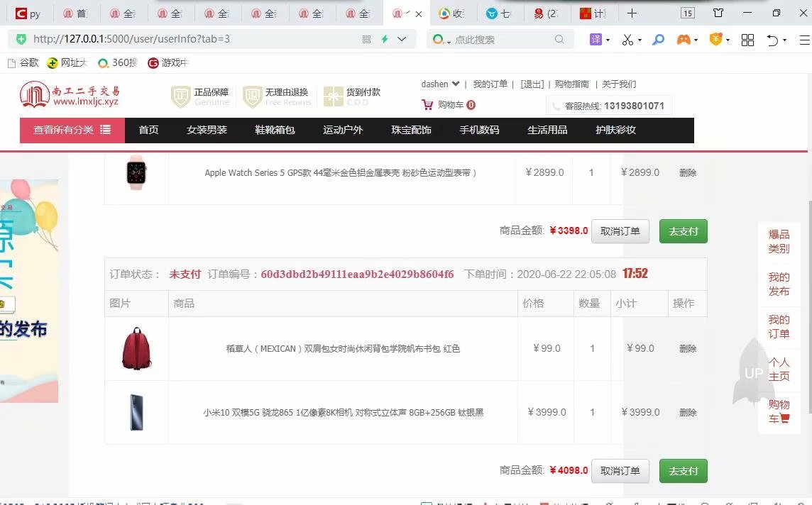Viewport: 812px width, 505px height.
Task: Click the undo back-arrow icon
Action: tap(772, 40)
